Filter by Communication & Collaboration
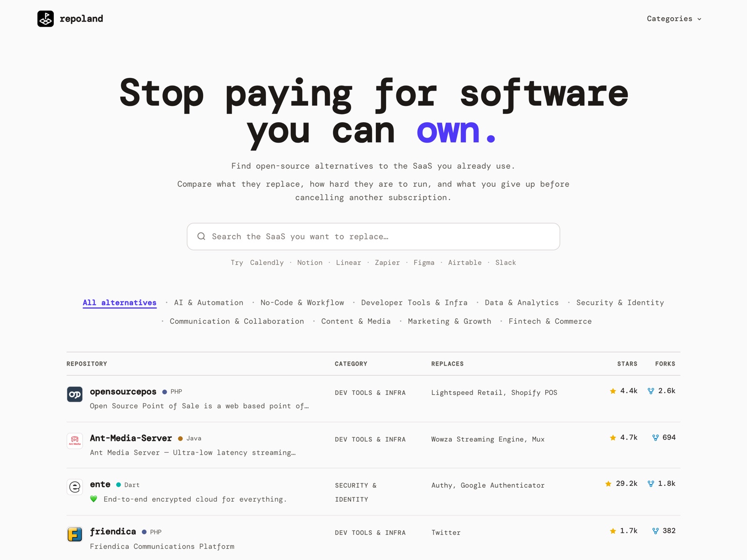This screenshot has height=560, width=747. click(237, 322)
